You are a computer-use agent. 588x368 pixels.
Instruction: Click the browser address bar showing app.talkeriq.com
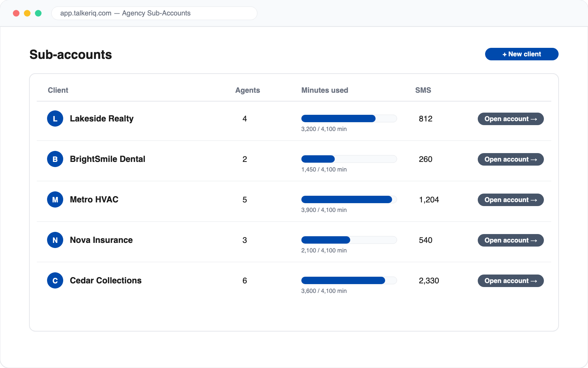coord(154,13)
